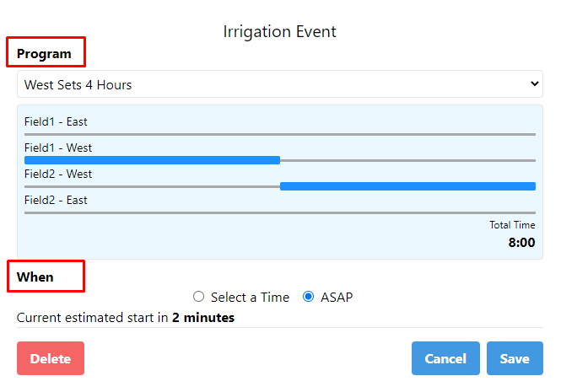This screenshot has width=561, height=392.
Task: Click the Program dropdown chevron arrow
Action: (533, 84)
